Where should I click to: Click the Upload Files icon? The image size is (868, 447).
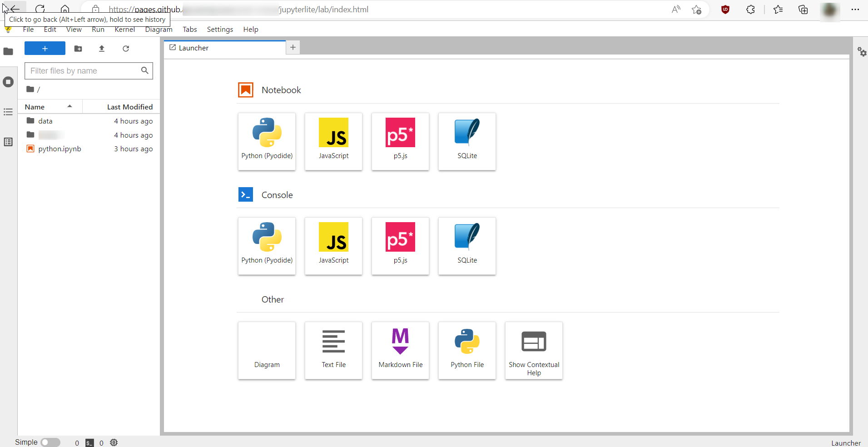pyautogui.click(x=102, y=48)
